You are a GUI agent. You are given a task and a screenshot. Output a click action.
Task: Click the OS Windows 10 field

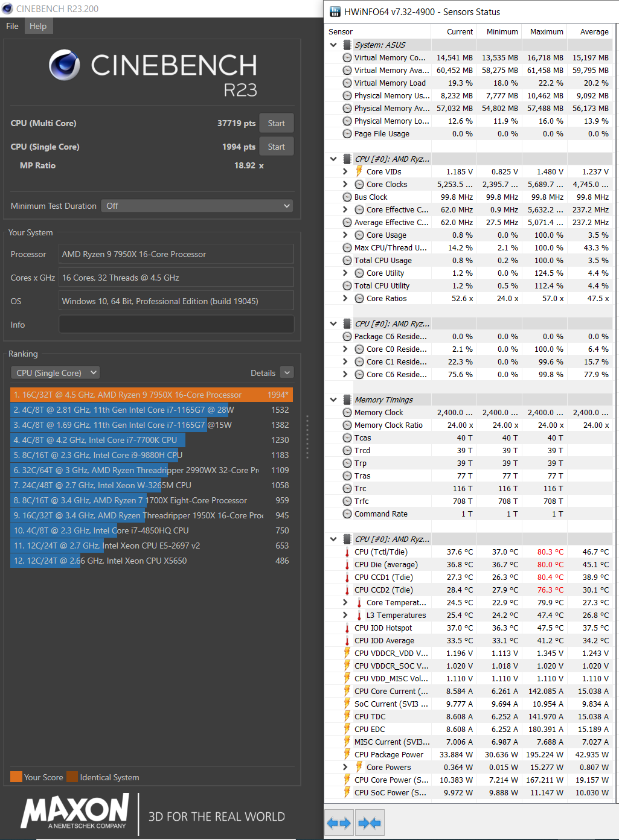click(176, 301)
